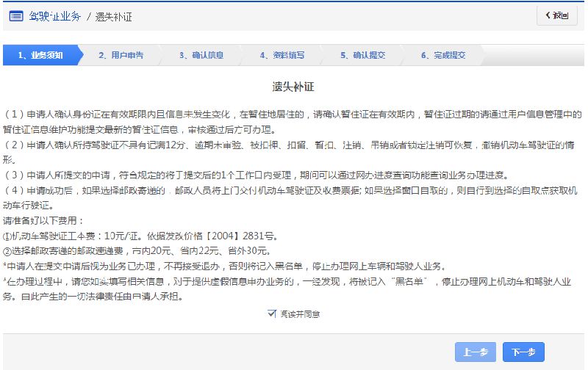Jump to step 4 资料填写

pyautogui.click(x=282, y=55)
